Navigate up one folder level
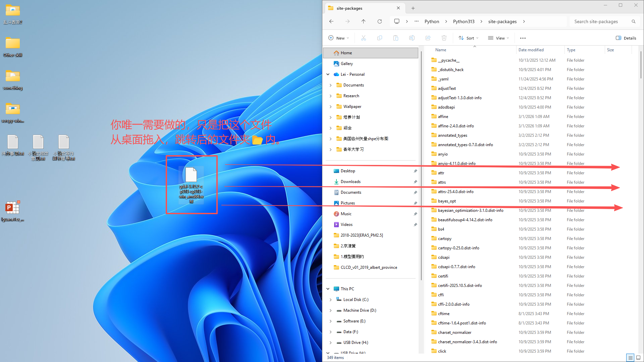This screenshot has height=362, width=644. [363, 21]
